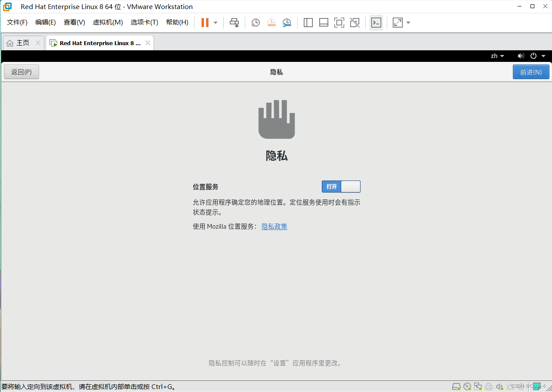Expand the GNOME system menu arrow
552x392 pixels.
click(543, 56)
